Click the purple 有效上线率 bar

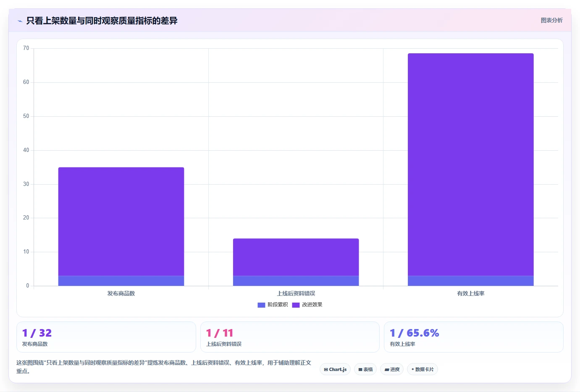point(470,165)
